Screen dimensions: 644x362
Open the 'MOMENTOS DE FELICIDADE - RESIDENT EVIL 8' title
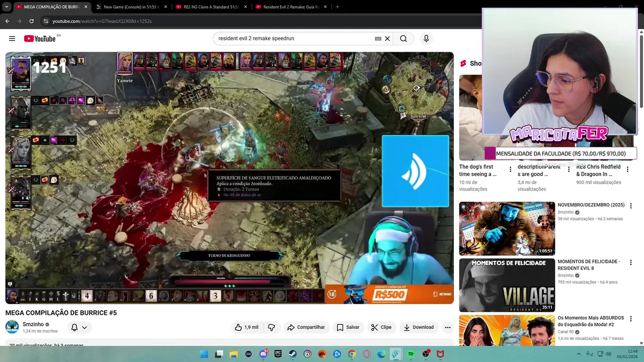589,264
